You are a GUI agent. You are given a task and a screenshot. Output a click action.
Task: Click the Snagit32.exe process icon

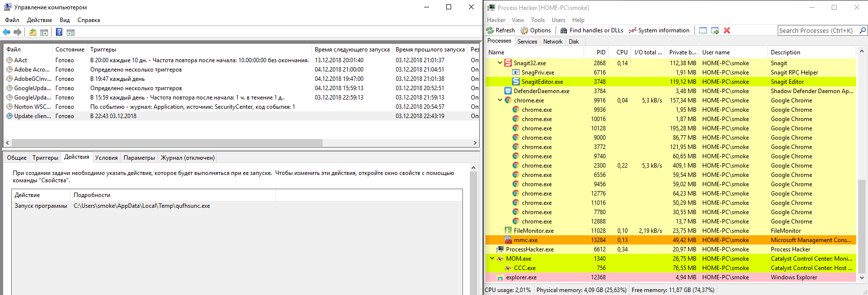click(x=508, y=63)
